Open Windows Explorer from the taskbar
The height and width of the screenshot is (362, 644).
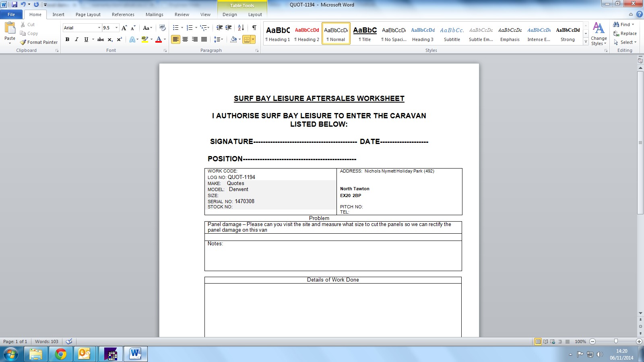36,354
